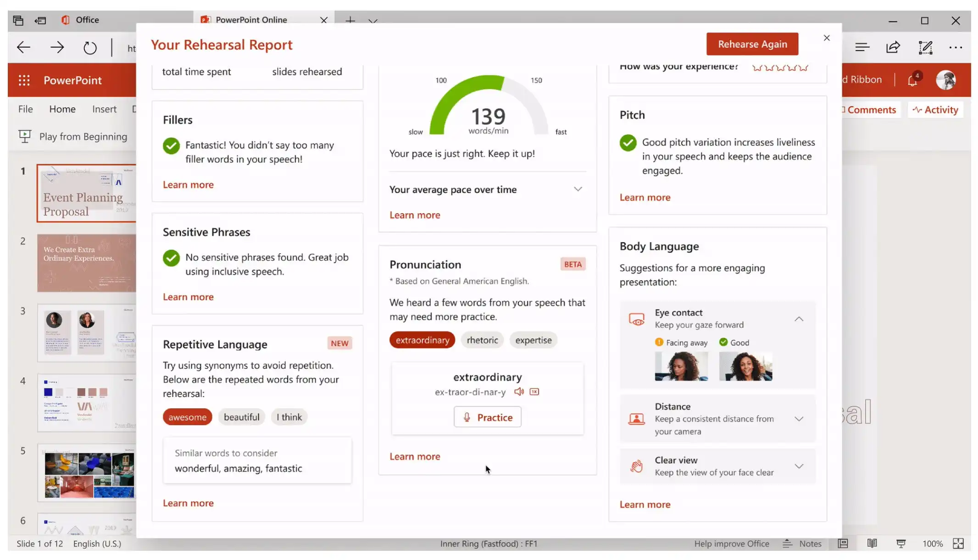The image size is (978, 560).
Task: Toggle the 'extraordinary' pronunciation pill tag
Action: [x=422, y=340]
